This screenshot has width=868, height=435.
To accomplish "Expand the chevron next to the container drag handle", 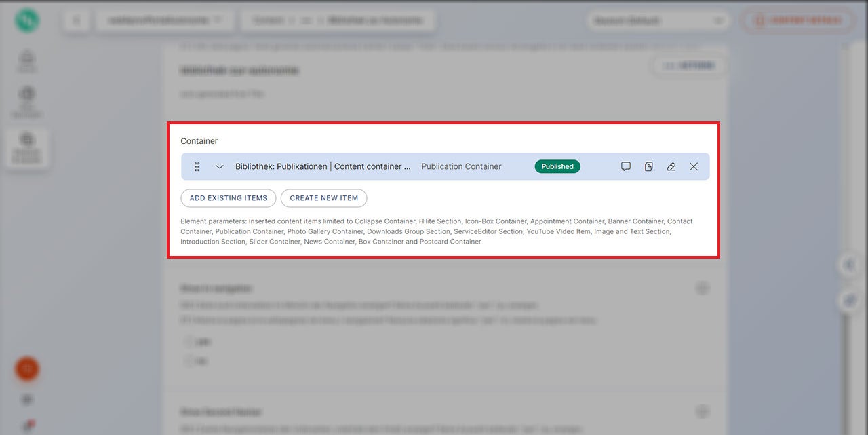I will [219, 166].
